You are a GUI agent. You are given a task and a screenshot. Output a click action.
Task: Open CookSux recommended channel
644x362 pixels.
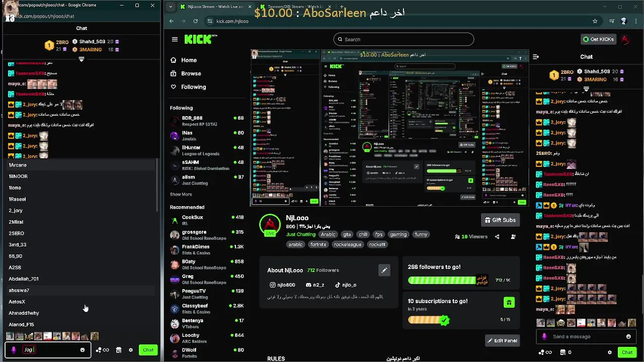tap(207, 220)
